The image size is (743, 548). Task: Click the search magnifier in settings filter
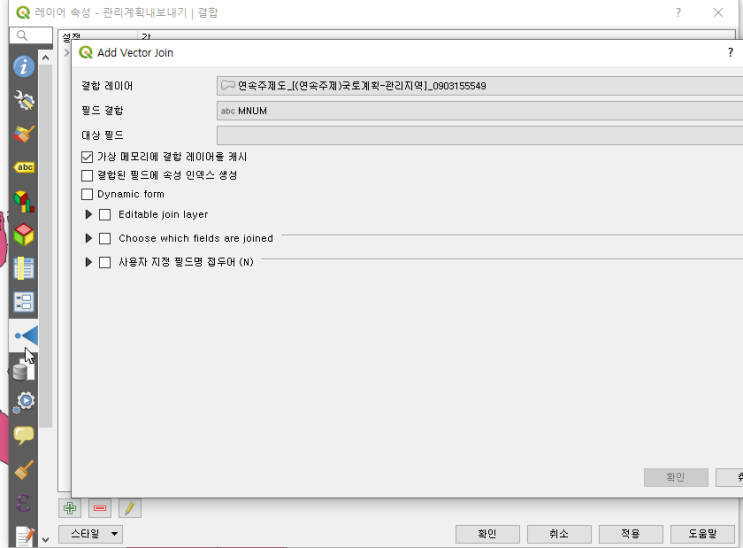click(22, 35)
